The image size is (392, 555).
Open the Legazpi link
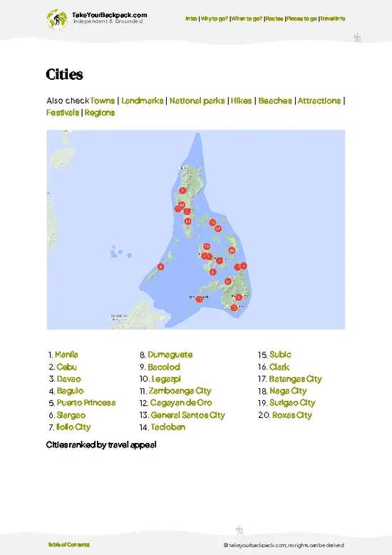(166, 379)
